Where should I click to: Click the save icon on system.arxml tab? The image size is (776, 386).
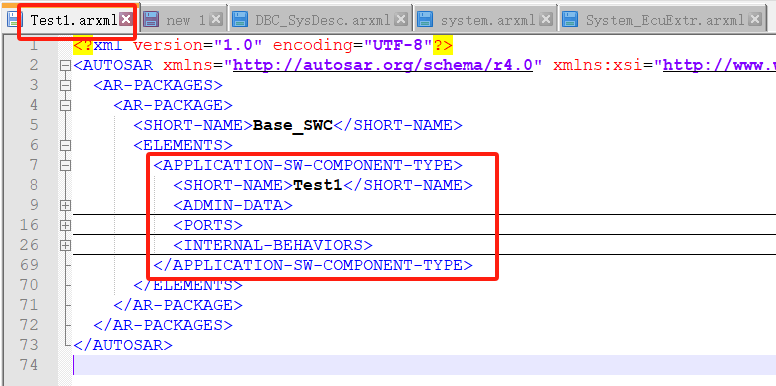425,20
